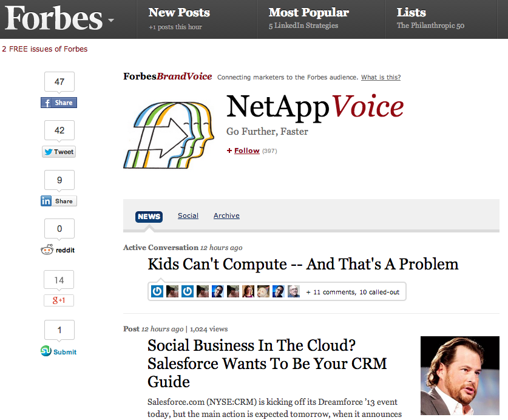Switch to the Archive tab
The height and width of the screenshot is (420, 508).
(x=226, y=215)
